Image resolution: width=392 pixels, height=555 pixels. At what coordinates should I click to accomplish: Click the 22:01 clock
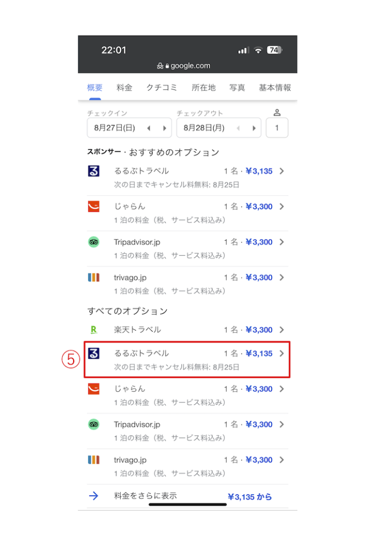[114, 50]
